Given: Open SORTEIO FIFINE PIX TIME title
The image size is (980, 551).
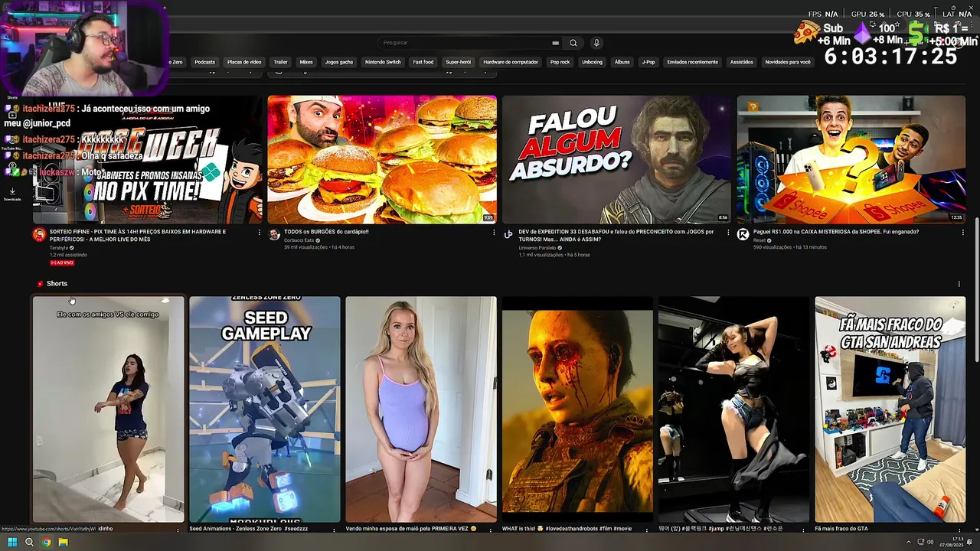Looking at the screenshot, I should click(138, 236).
